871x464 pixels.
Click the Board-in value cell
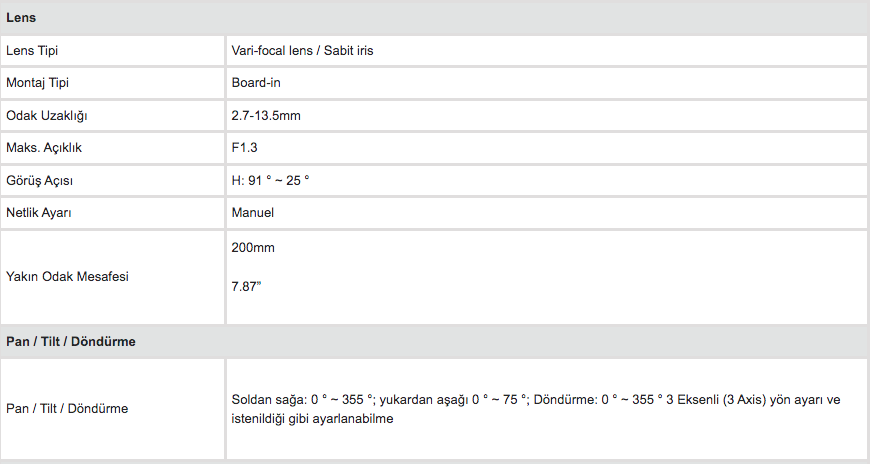[547, 83]
